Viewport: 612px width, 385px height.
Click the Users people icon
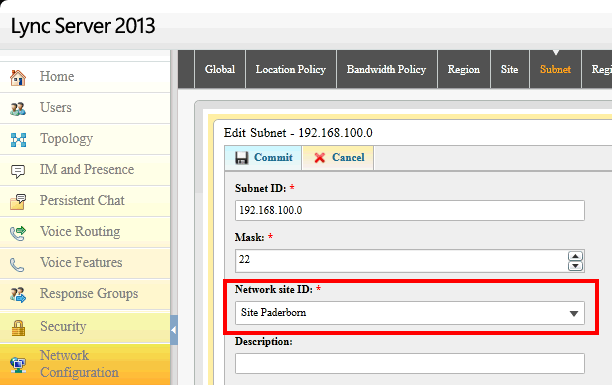tap(18, 109)
